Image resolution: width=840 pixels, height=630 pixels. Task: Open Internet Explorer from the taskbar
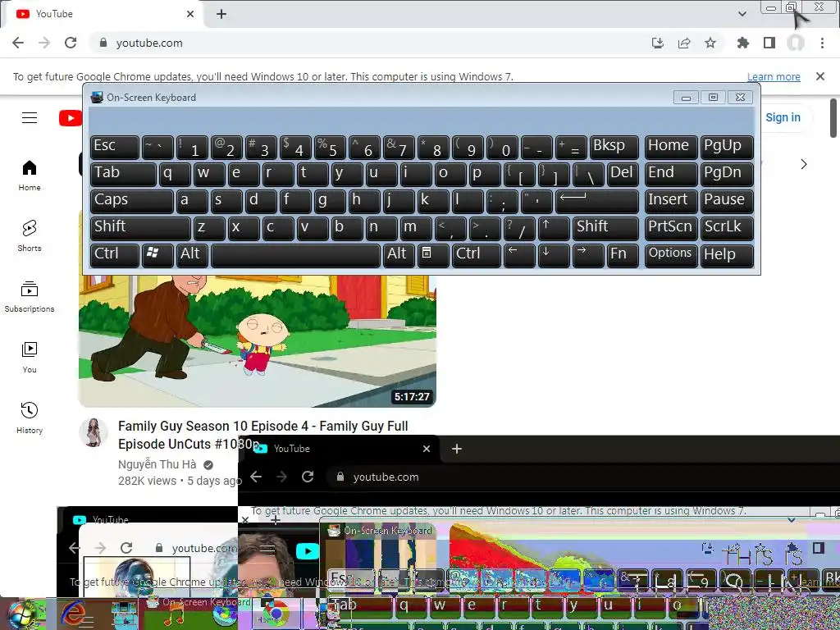point(75,614)
